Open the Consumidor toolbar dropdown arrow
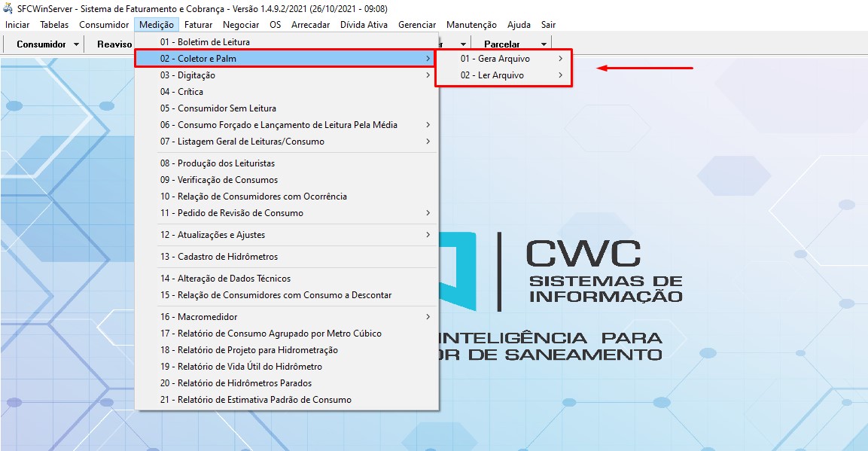This screenshot has height=451, width=868. click(x=77, y=44)
